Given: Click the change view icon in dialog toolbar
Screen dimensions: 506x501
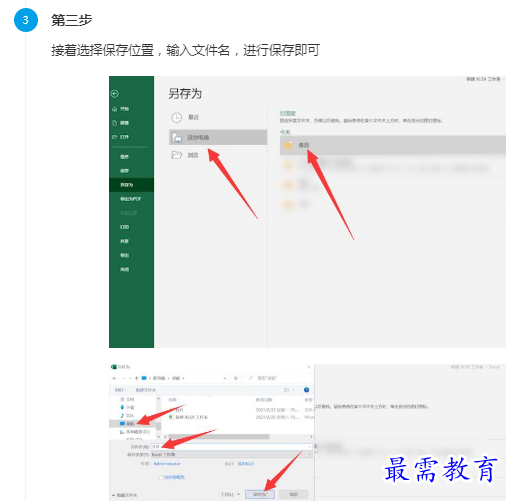Looking at the screenshot, I should (x=286, y=390).
